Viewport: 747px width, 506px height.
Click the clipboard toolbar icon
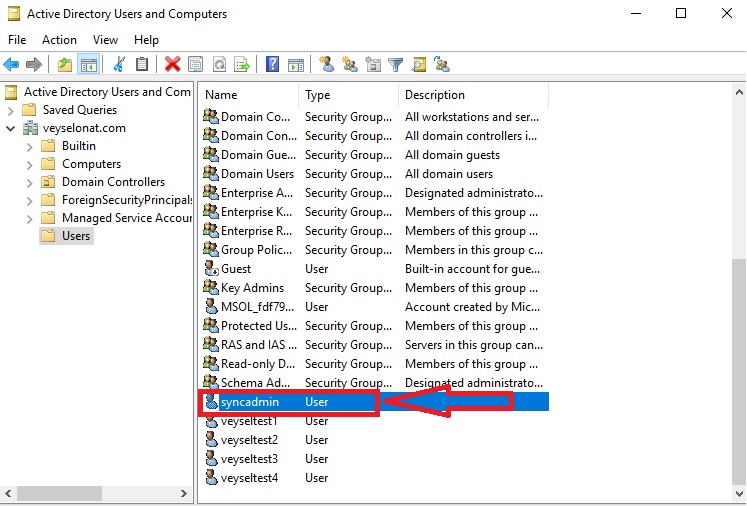142,64
